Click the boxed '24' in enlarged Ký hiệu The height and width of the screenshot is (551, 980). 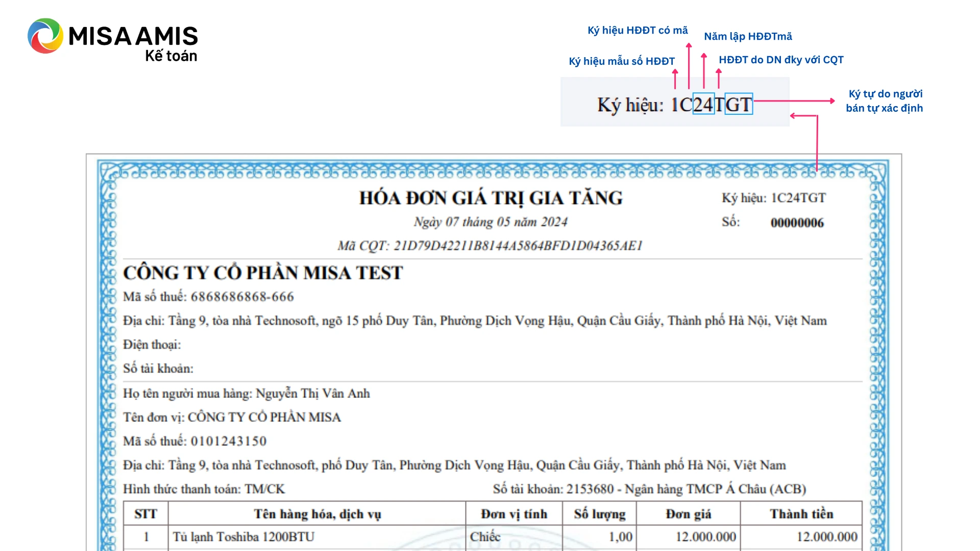pyautogui.click(x=703, y=105)
